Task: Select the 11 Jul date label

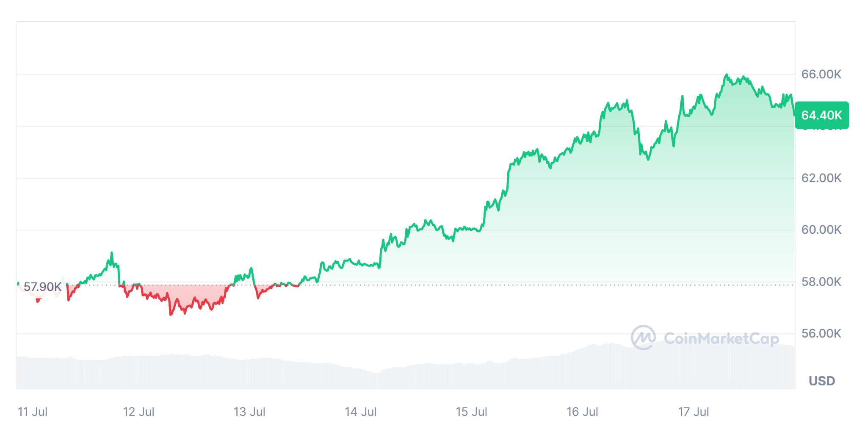Action: [x=33, y=412]
